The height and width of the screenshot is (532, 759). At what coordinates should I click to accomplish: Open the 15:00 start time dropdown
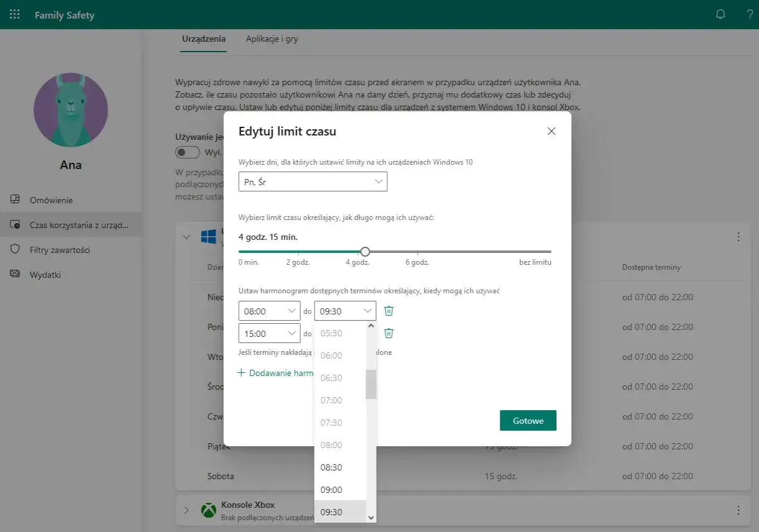pyautogui.click(x=269, y=333)
